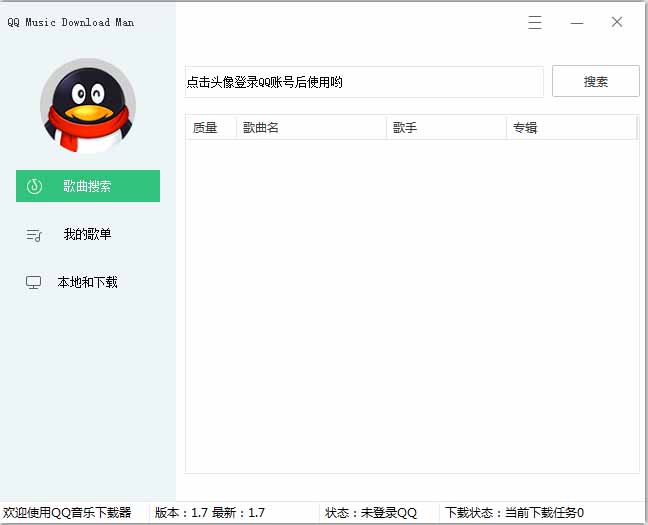The width and height of the screenshot is (648, 525).
Task: Open the hamburger menu in title bar
Action: [x=535, y=22]
